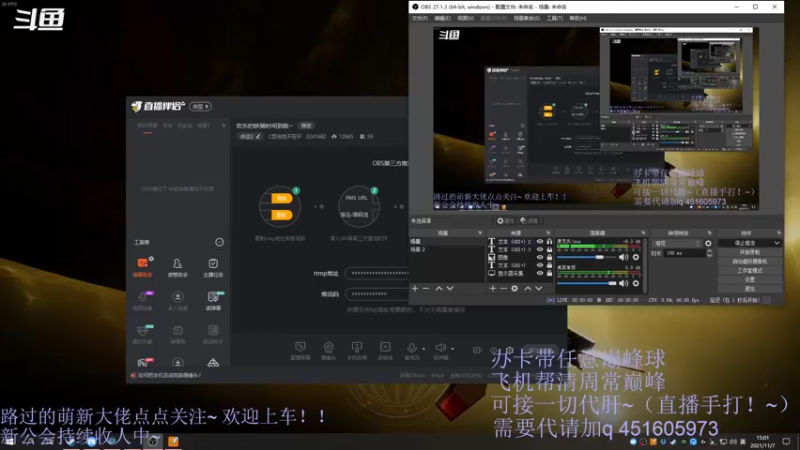Toggle visibility of 文本 (GDI+) 2 source
The height and width of the screenshot is (450, 800).
[x=540, y=241]
